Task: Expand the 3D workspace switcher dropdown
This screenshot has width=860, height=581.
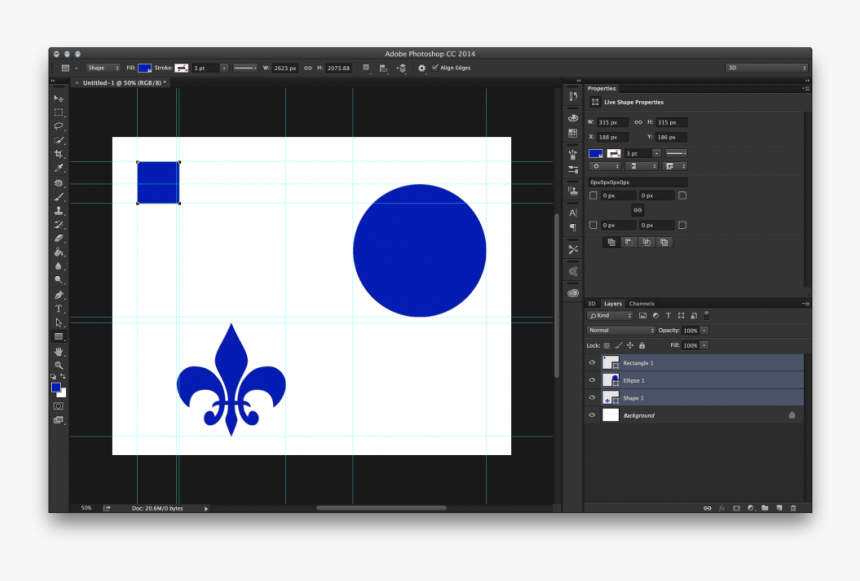Action: pos(766,68)
